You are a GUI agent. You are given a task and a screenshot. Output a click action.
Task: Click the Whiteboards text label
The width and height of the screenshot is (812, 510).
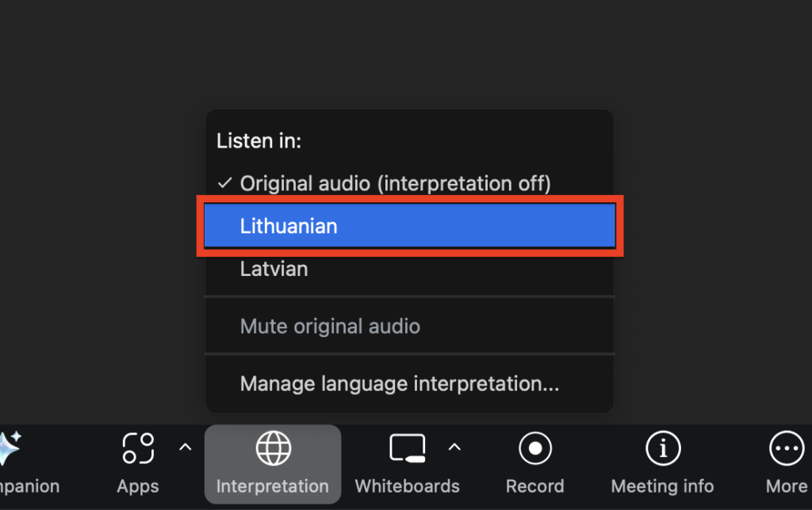coord(408,486)
